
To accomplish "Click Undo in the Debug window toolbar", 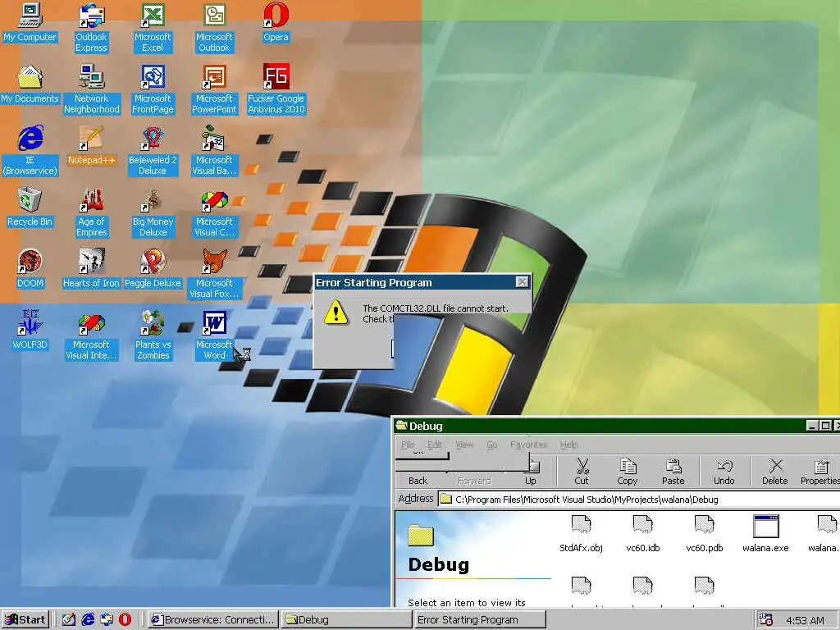I will coord(724,472).
